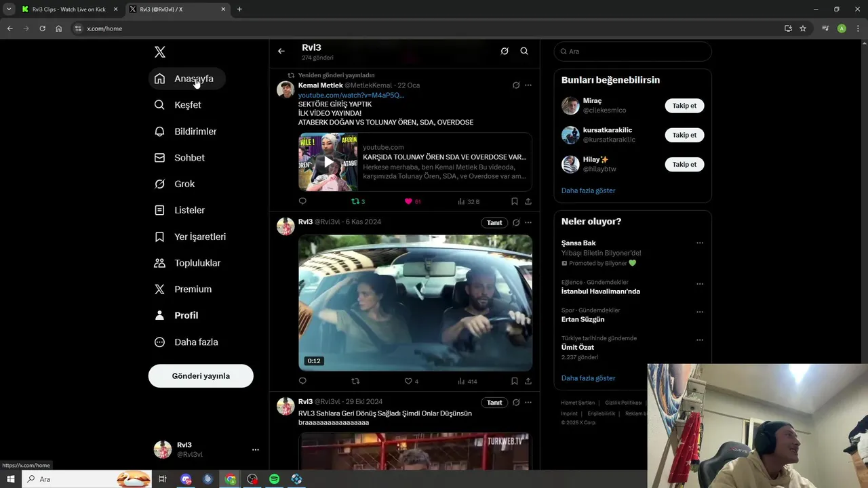Open Spotify from the taskbar
This screenshot has height=488, width=868.
274,479
